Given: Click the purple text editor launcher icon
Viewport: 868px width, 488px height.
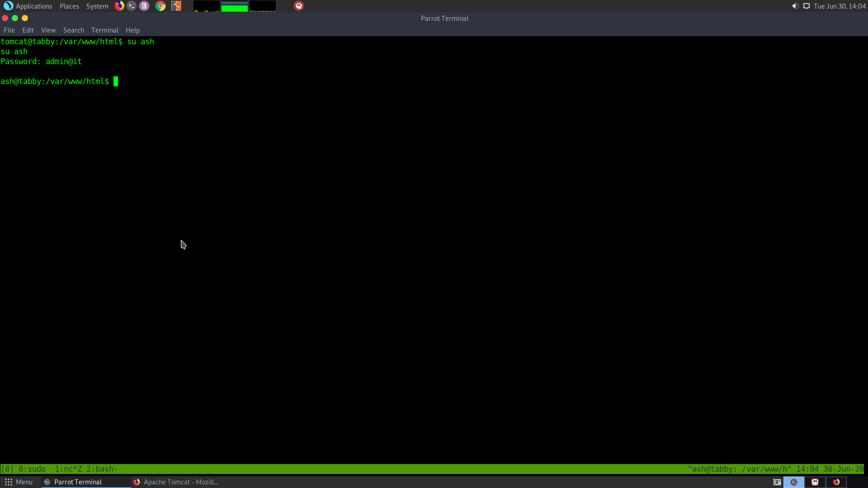Looking at the screenshot, I should pos(144,6).
